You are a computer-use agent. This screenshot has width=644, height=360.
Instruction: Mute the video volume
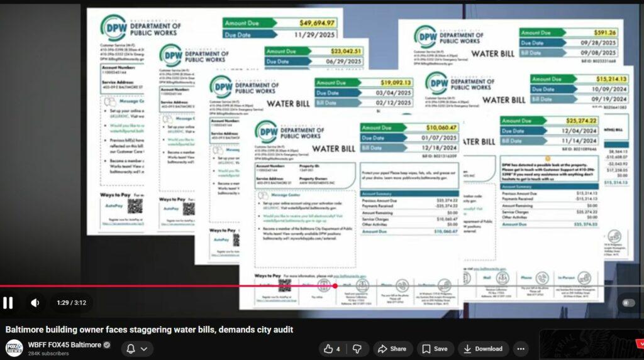pos(35,303)
